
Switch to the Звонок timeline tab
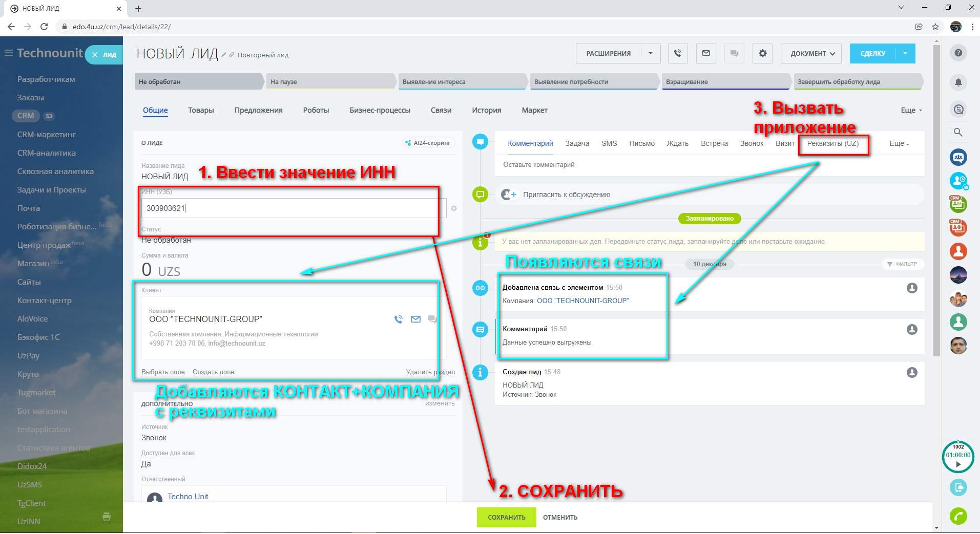click(x=752, y=143)
